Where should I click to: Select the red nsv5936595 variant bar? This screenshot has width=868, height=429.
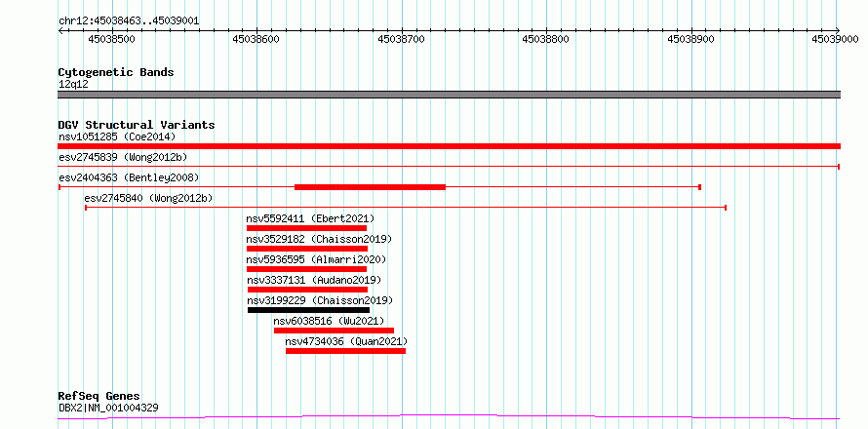pos(306,269)
